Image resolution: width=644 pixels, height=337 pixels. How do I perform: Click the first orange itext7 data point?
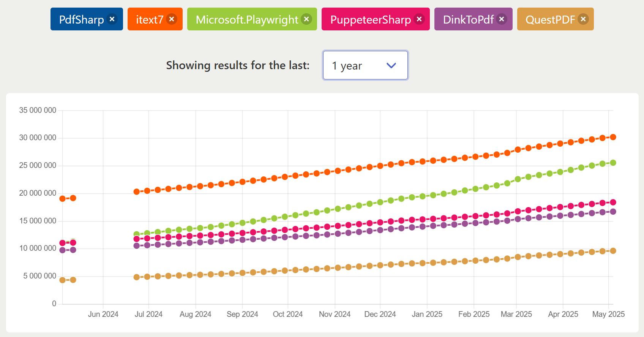[63, 199]
